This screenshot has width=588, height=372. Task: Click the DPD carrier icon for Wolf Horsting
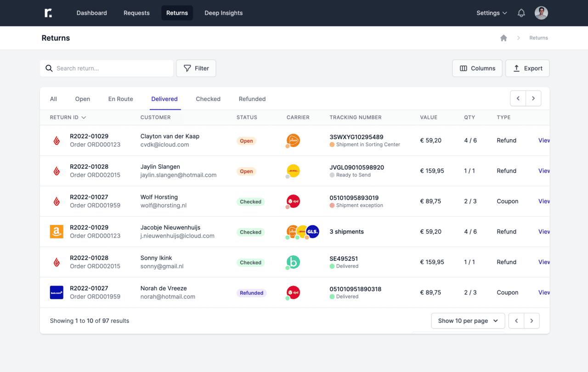tap(293, 201)
